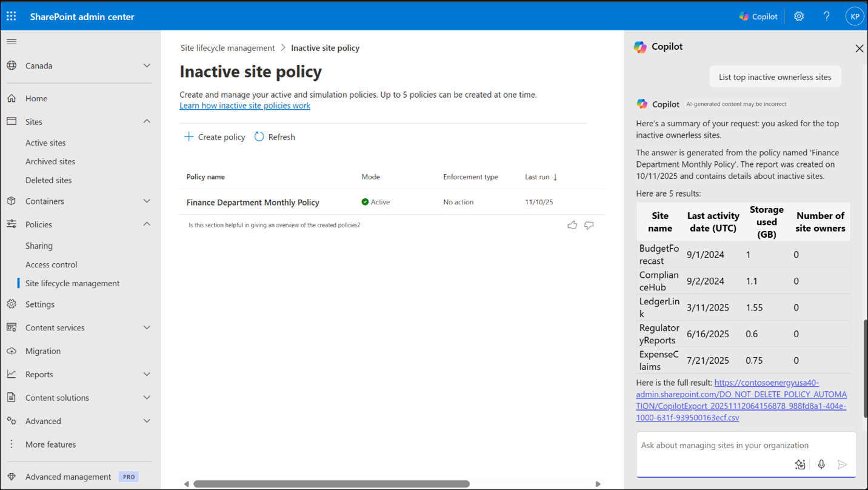Open the Microsoft 365 app launcher

[11, 16]
